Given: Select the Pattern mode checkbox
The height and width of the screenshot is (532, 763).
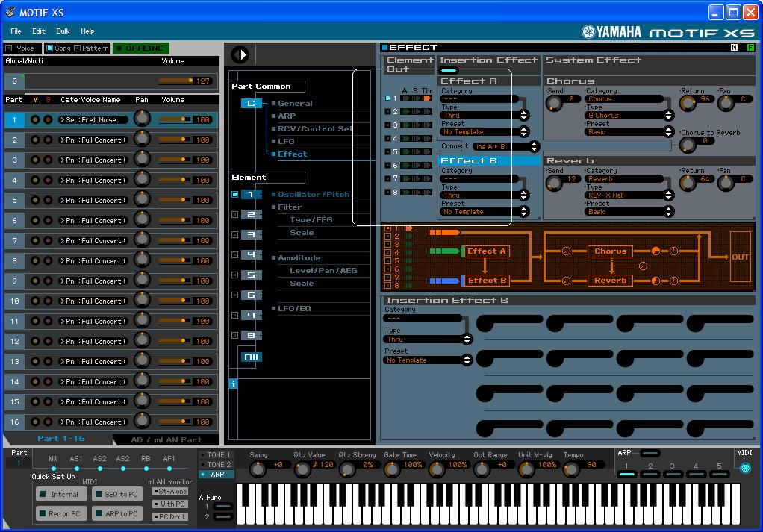Looking at the screenshot, I should [77, 48].
